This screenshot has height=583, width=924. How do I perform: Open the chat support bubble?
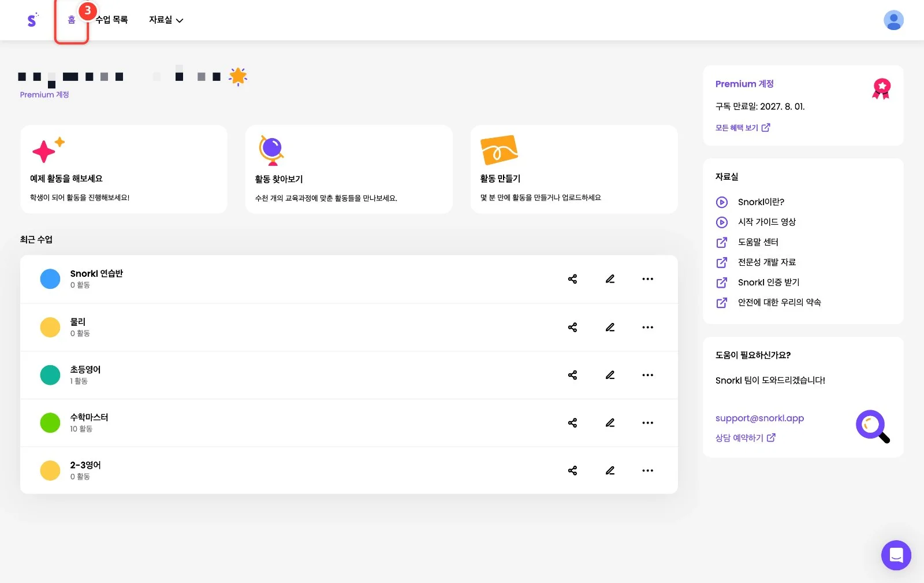[896, 555]
